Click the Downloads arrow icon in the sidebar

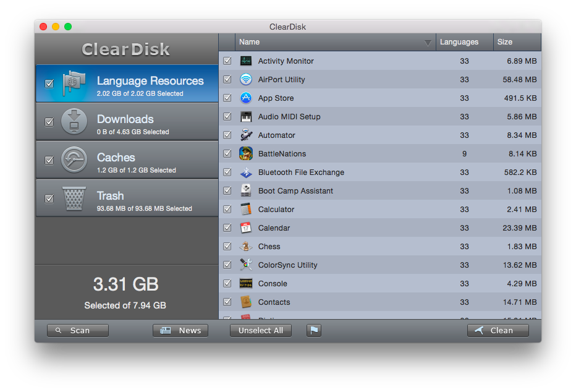[74, 121]
